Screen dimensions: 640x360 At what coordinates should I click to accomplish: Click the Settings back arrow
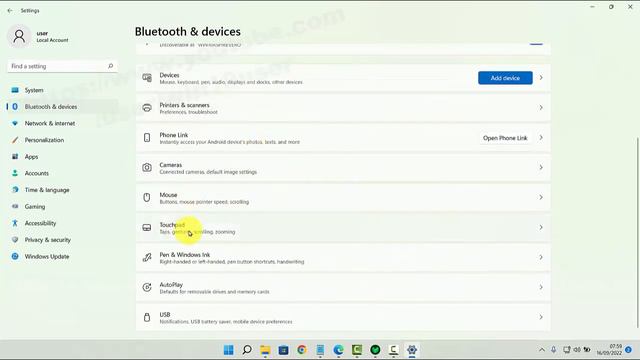[10, 11]
